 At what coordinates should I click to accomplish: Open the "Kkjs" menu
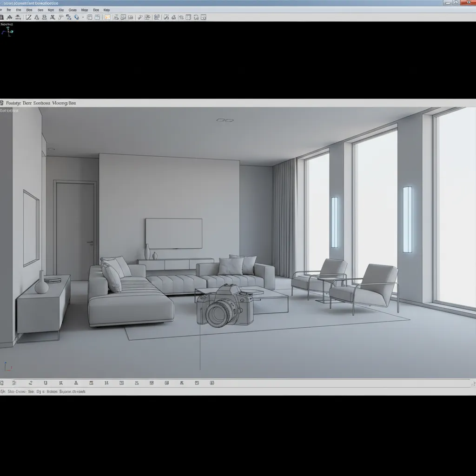106,10
